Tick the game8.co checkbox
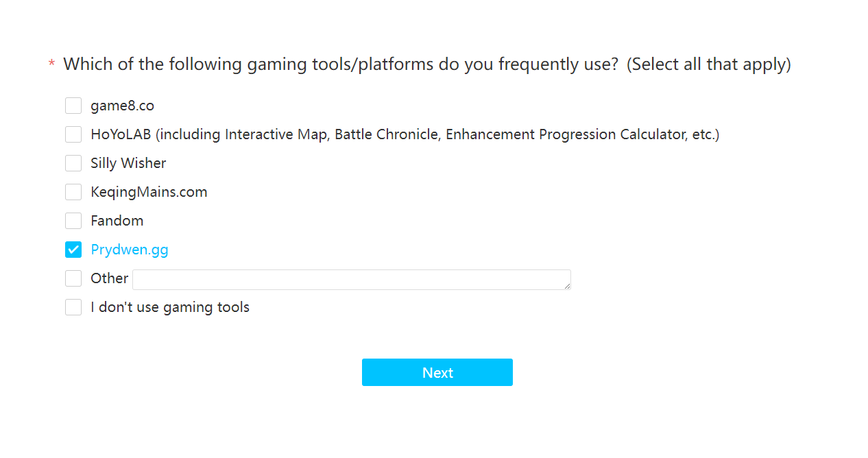The width and height of the screenshot is (868, 458). click(73, 106)
